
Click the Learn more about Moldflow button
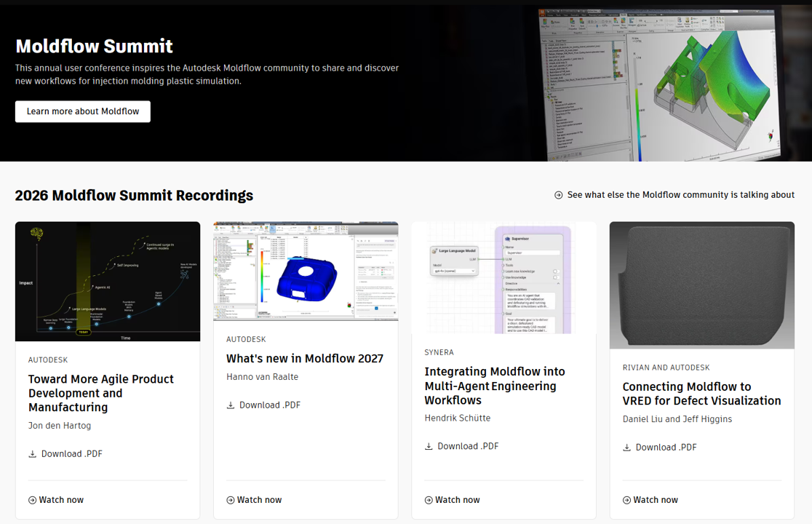coord(83,111)
